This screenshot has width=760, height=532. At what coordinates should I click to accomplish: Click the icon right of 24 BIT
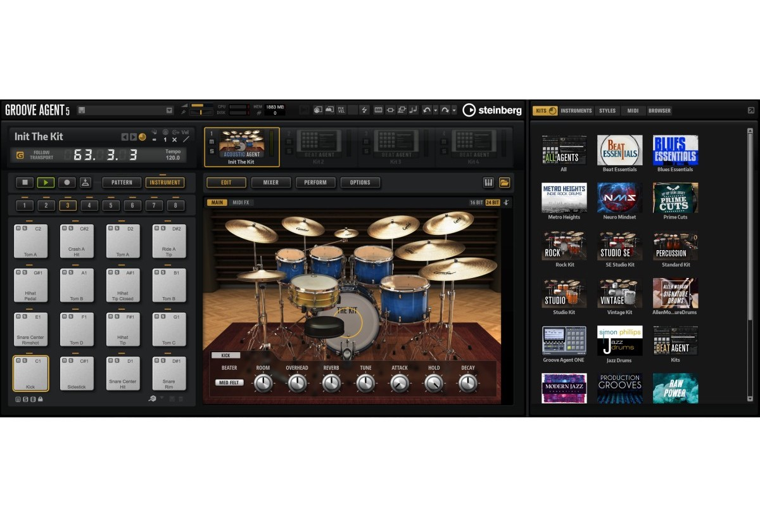[x=506, y=203]
